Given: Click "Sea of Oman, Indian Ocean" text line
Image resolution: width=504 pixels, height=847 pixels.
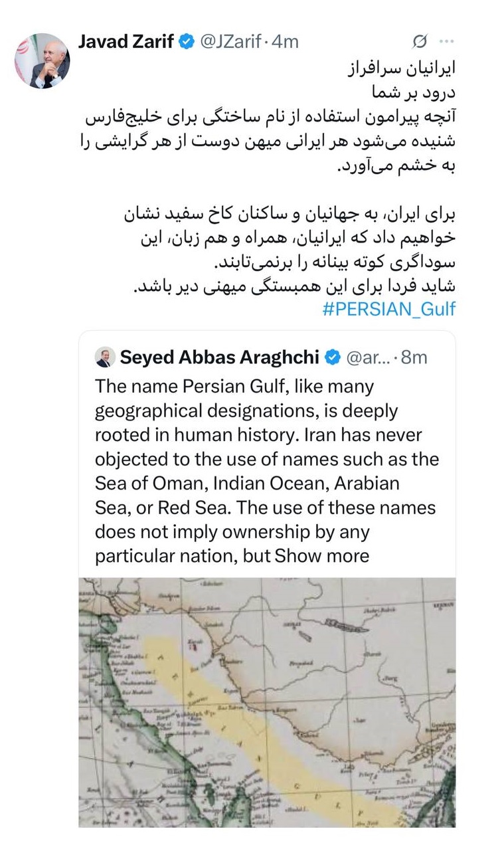Looking at the screenshot, I should pos(247,483).
